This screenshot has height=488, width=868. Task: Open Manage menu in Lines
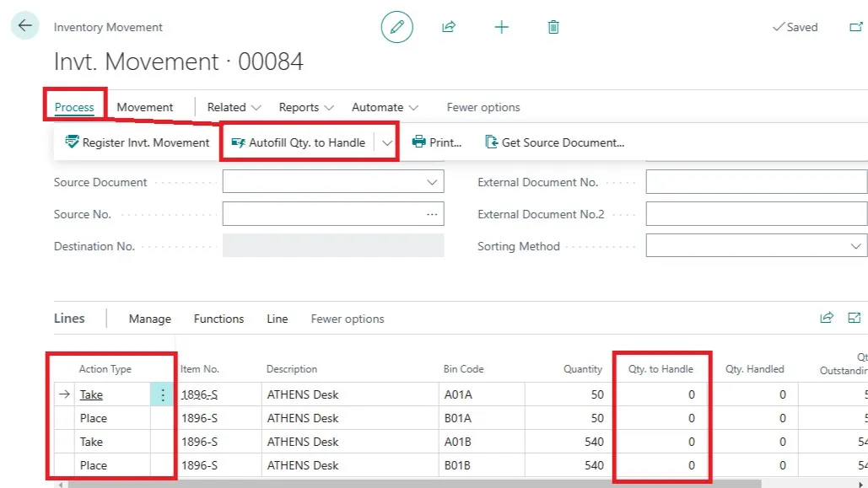pyautogui.click(x=149, y=319)
